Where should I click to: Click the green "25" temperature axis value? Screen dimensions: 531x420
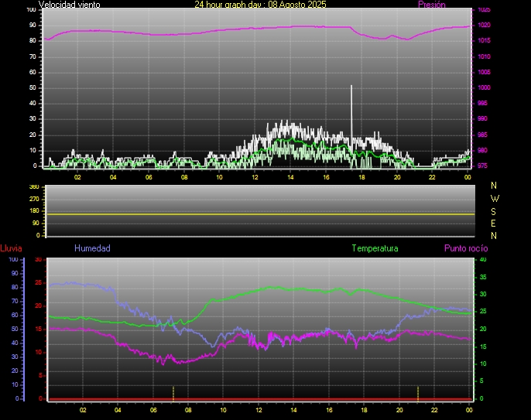(x=483, y=312)
